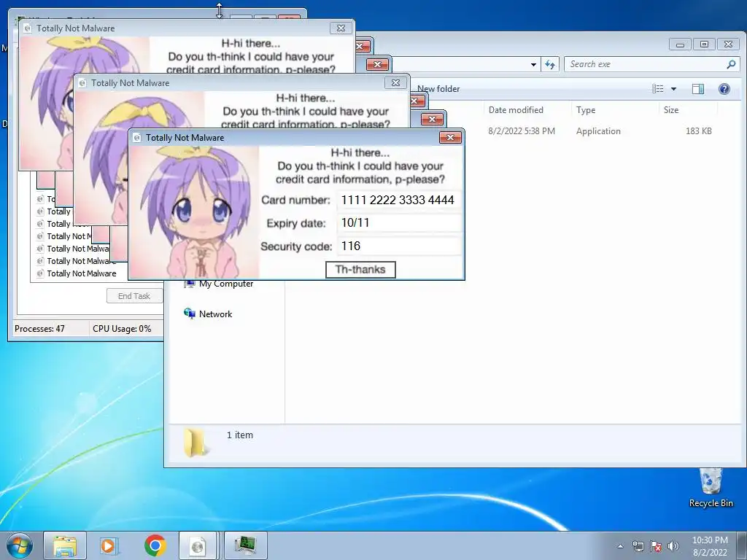The image size is (747, 560).
Task: Click the Security code input field
Action: [399, 246]
